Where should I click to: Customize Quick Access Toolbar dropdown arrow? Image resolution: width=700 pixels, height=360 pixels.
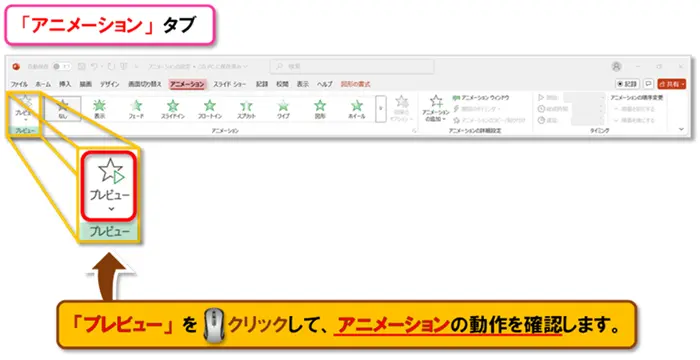click(x=136, y=67)
